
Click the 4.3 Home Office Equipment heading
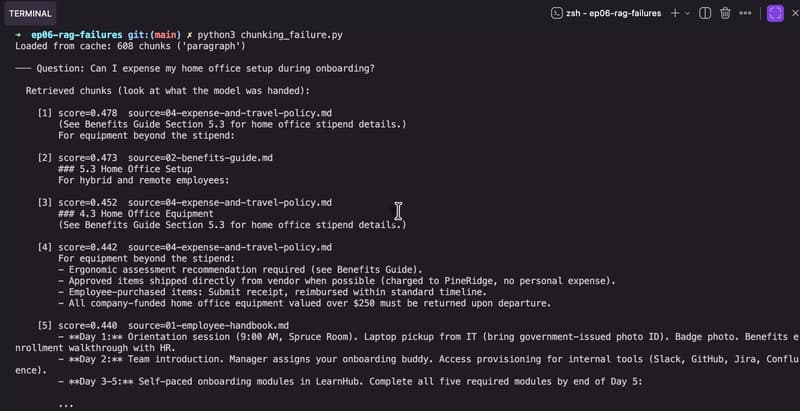[136, 214]
